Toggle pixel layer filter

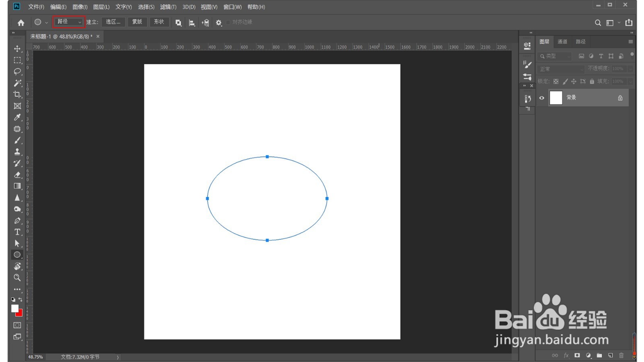[581, 56]
